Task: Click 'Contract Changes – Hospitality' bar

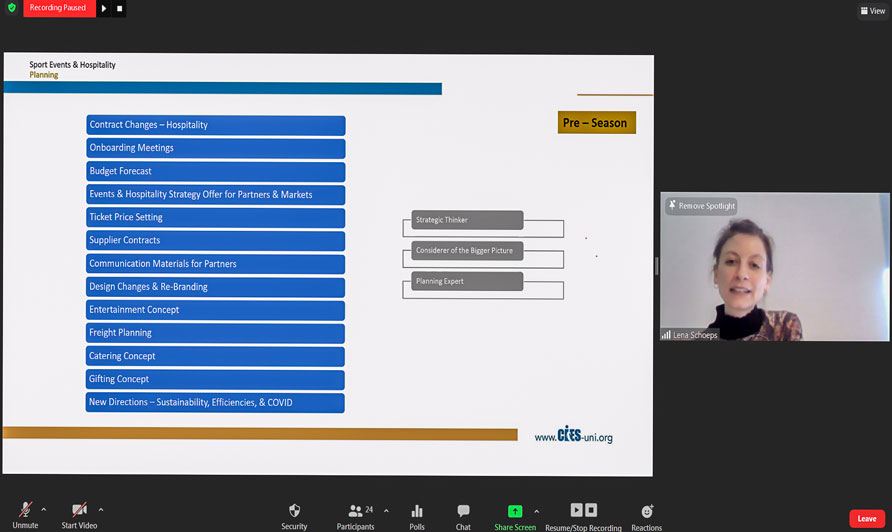Action: tap(216, 125)
